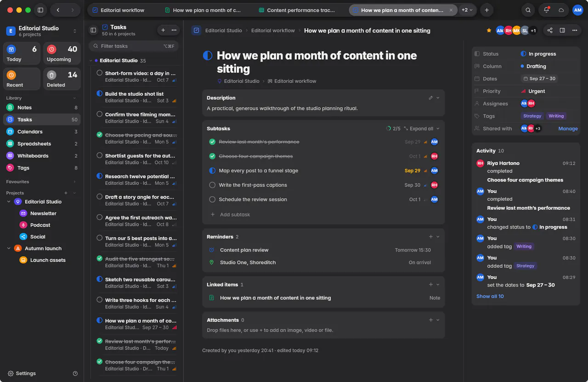588x382 pixels.
Task: Toggle the right side panel layout icon
Action: click(x=562, y=30)
